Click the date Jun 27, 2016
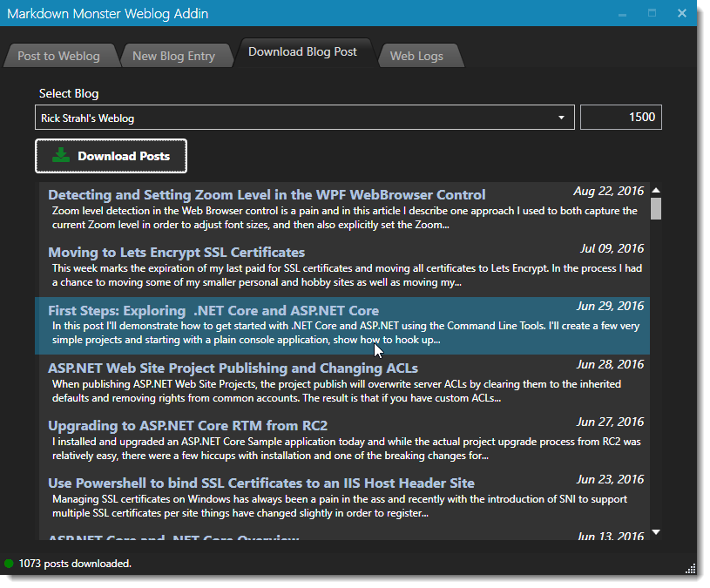 tap(610, 422)
